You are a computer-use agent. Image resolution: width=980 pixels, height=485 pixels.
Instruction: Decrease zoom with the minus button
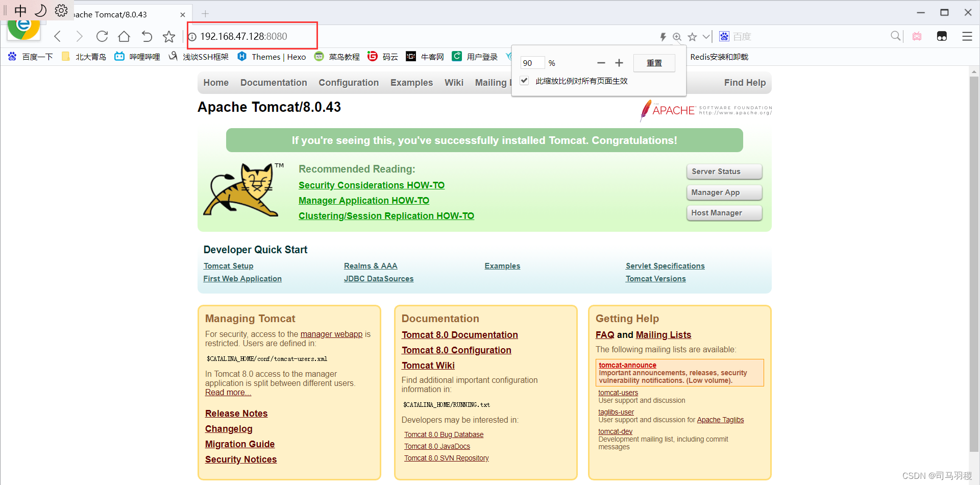pos(601,63)
